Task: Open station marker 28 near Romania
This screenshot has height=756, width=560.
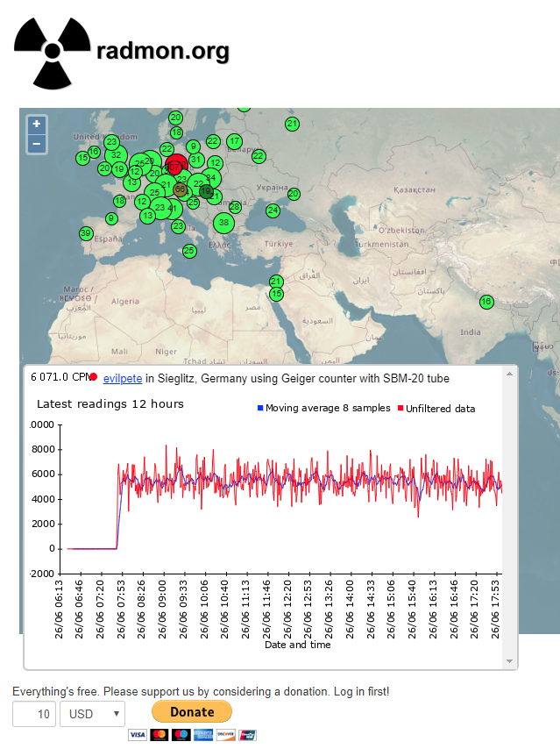Action: click(x=235, y=207)
